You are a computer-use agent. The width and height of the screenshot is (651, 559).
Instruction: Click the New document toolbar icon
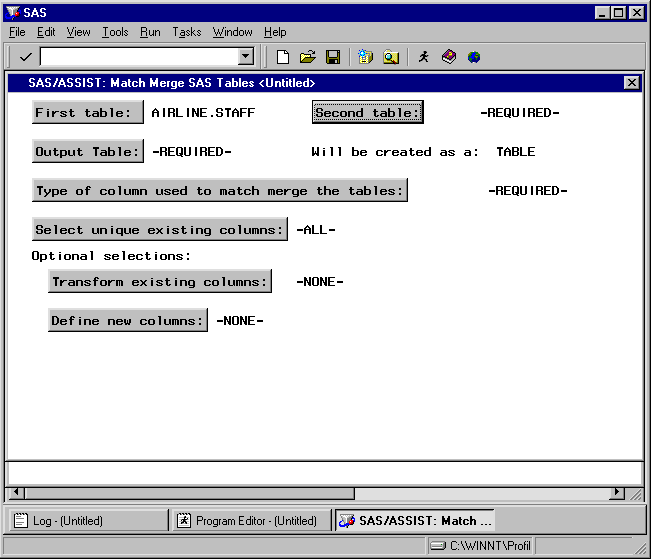tap(283, 57)
